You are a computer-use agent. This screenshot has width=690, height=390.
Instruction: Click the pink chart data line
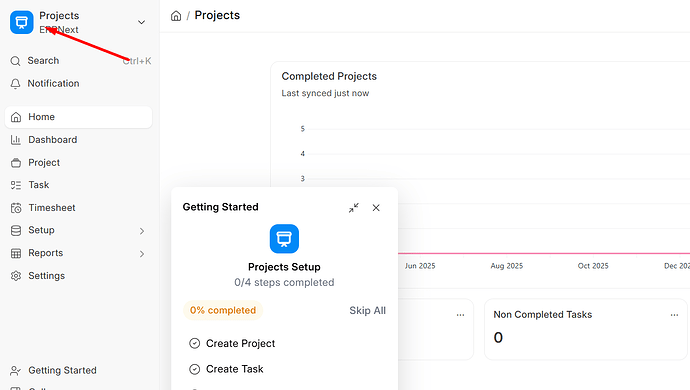(544, 254)
